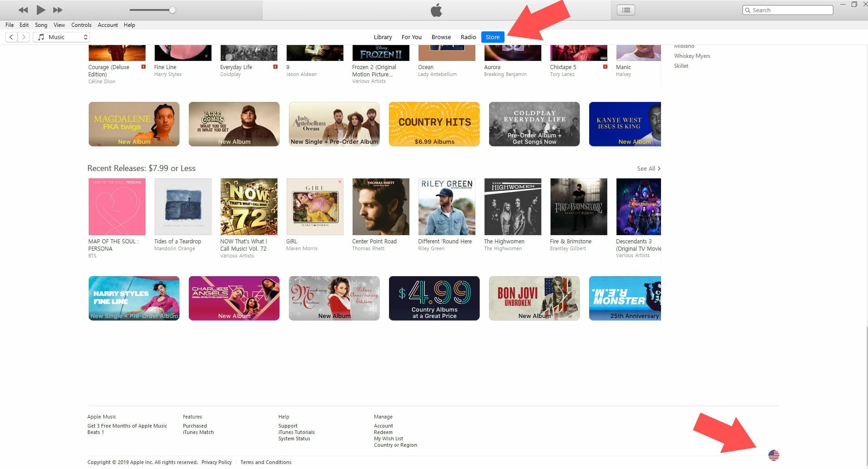Viewport: 868px width, 469px height.
Task: Open the Beats 1 link
Action: [x=96, y=432]
